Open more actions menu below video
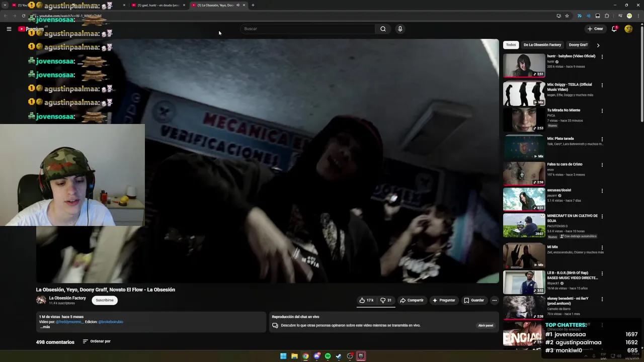 tap(495, 300)
